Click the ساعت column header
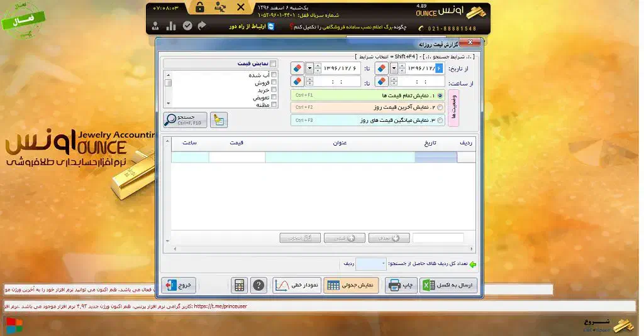This screenshot has height=336, width=644. [x=189, y=143]
